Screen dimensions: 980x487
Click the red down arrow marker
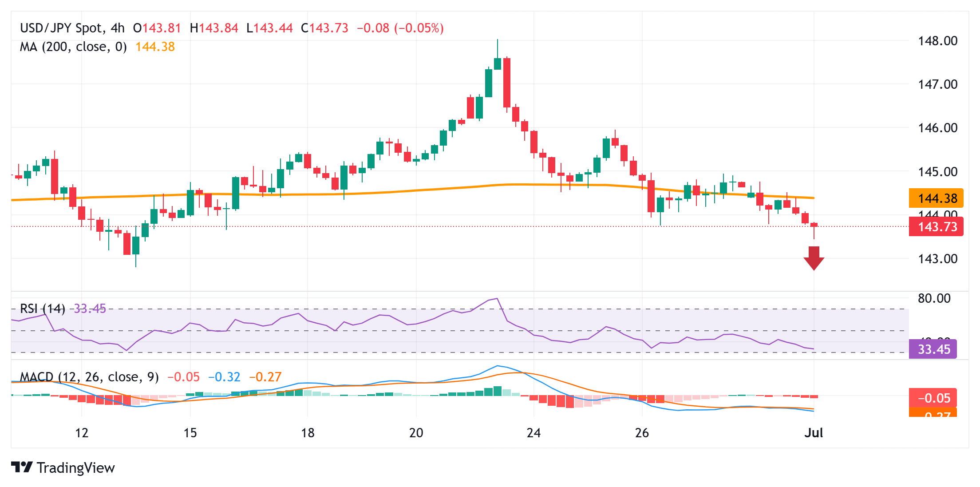tap(814, 258)
